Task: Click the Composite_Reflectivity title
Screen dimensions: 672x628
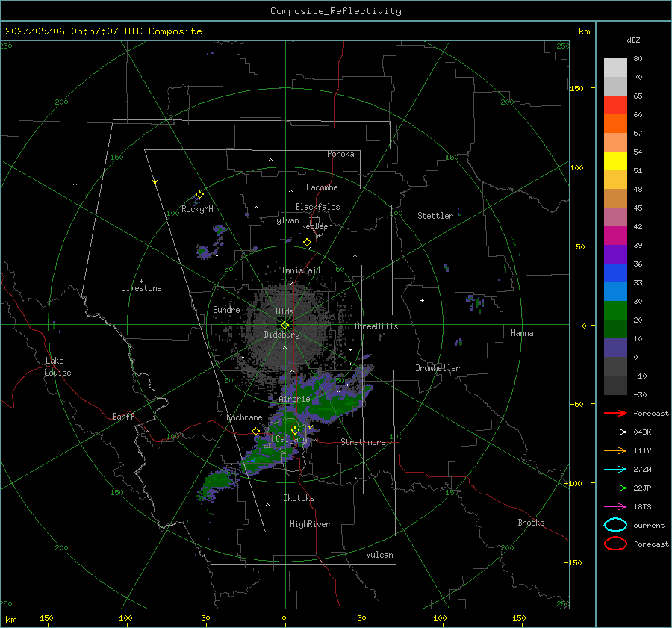Action: [336, 11]
